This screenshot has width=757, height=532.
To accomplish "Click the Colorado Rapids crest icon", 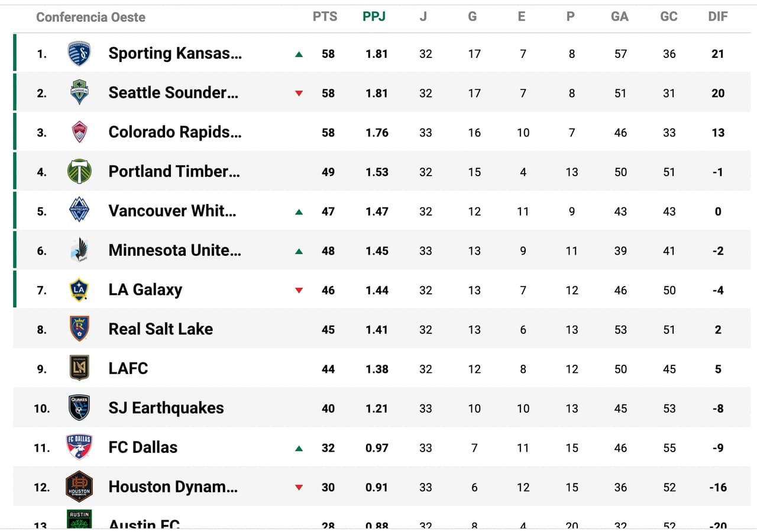I will tap(79, 132).
